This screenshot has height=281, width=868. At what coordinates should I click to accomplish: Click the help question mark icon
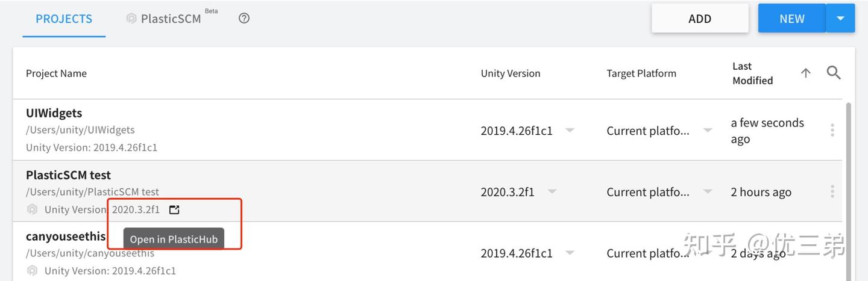(x=244, y=18)
